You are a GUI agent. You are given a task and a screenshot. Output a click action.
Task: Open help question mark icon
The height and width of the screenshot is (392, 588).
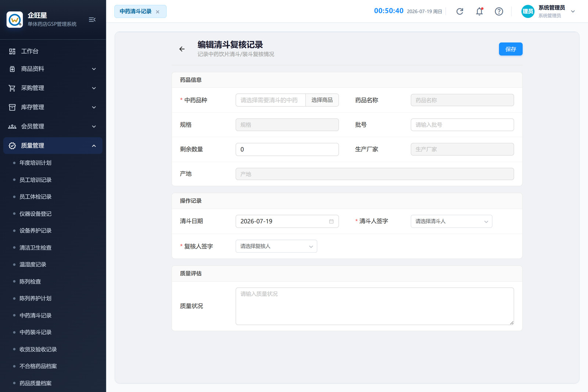point(499,11)
